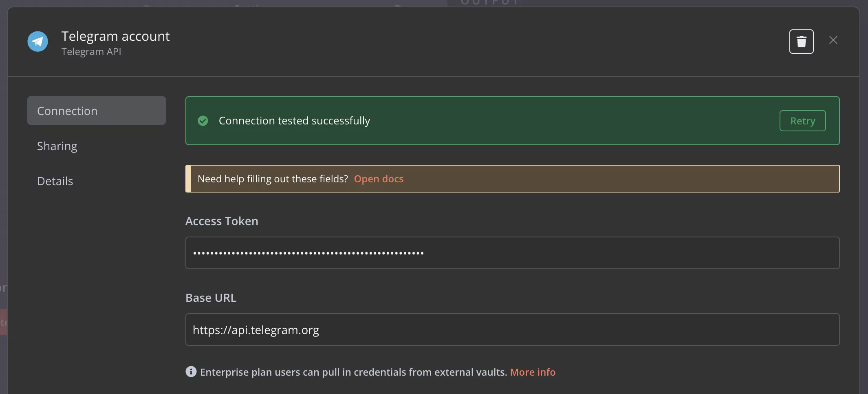Click the Telegram logo icon

(38, 42)
